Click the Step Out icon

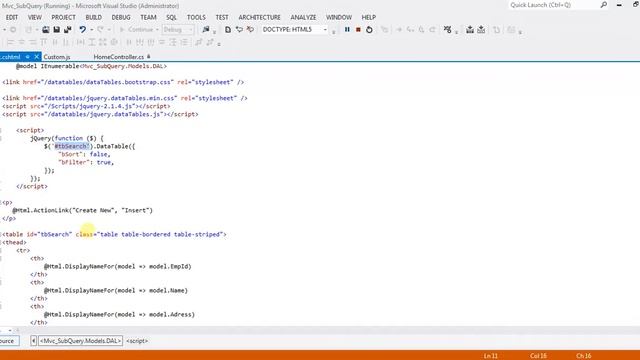[x=432, y=29]
